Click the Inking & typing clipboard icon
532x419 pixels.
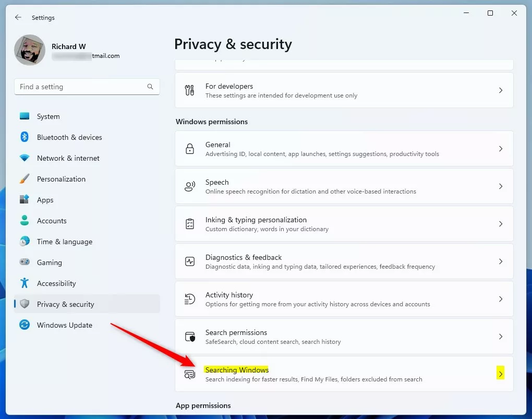[190, 224]
